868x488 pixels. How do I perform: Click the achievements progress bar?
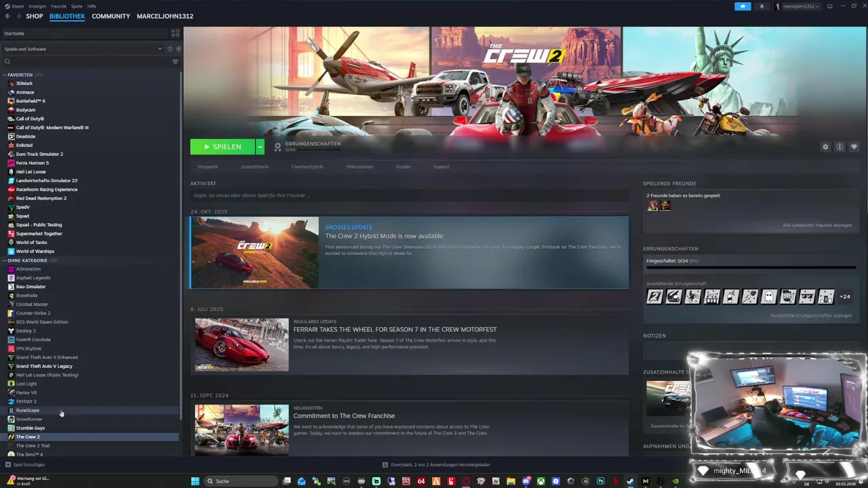[x=751, y=267]
